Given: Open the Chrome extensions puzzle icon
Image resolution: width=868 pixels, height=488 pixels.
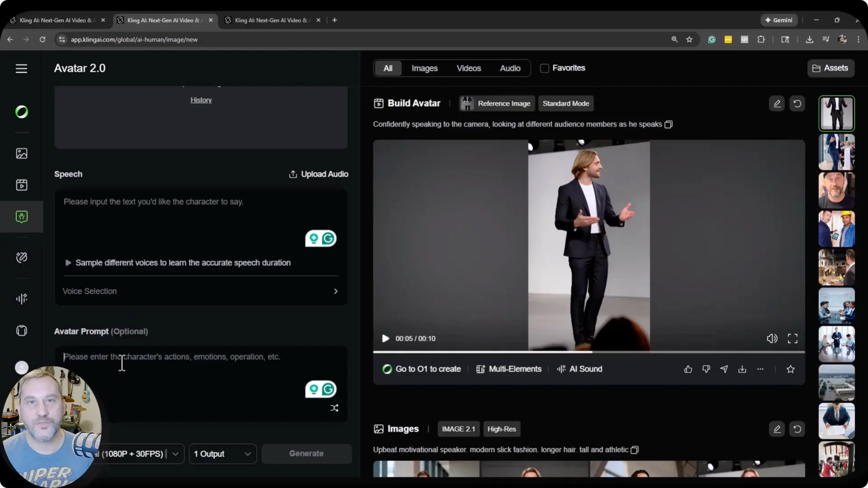Looking at the screenshot, I should 761,39.
